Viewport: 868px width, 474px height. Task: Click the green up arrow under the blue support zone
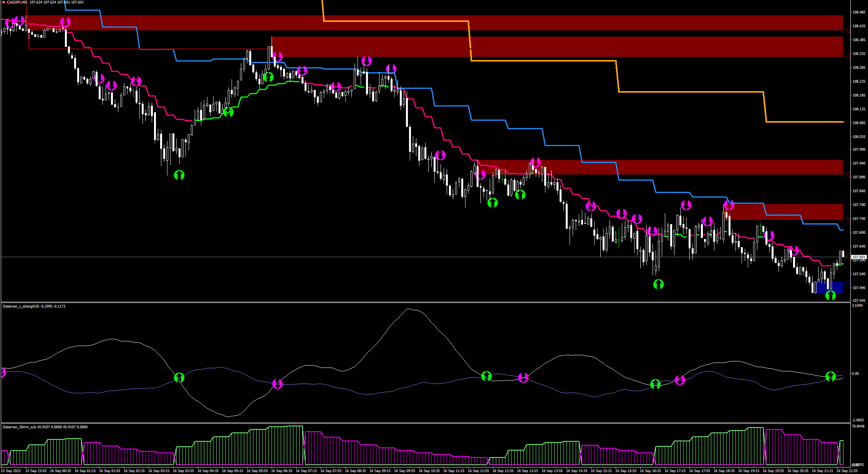coord(830,295)
